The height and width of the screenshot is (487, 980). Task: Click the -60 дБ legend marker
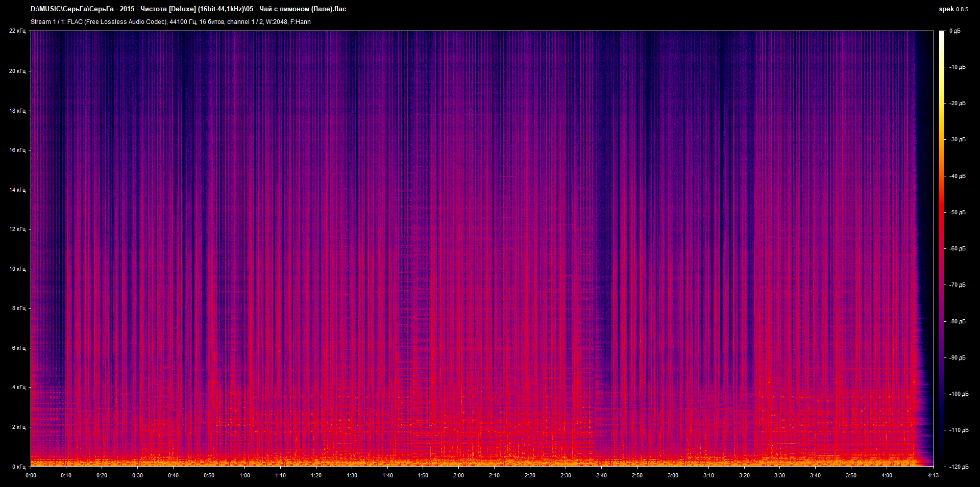(x=957, y=249)
